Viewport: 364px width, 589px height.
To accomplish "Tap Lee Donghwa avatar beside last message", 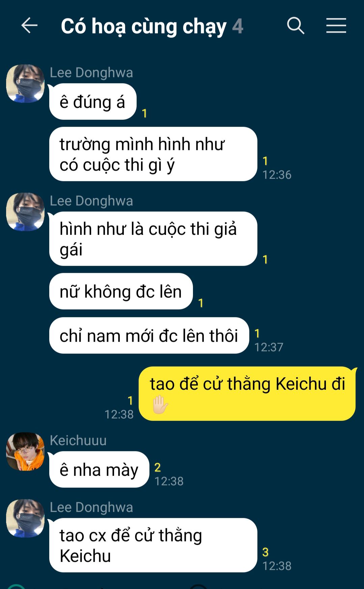I will click(x=25, y=518).
